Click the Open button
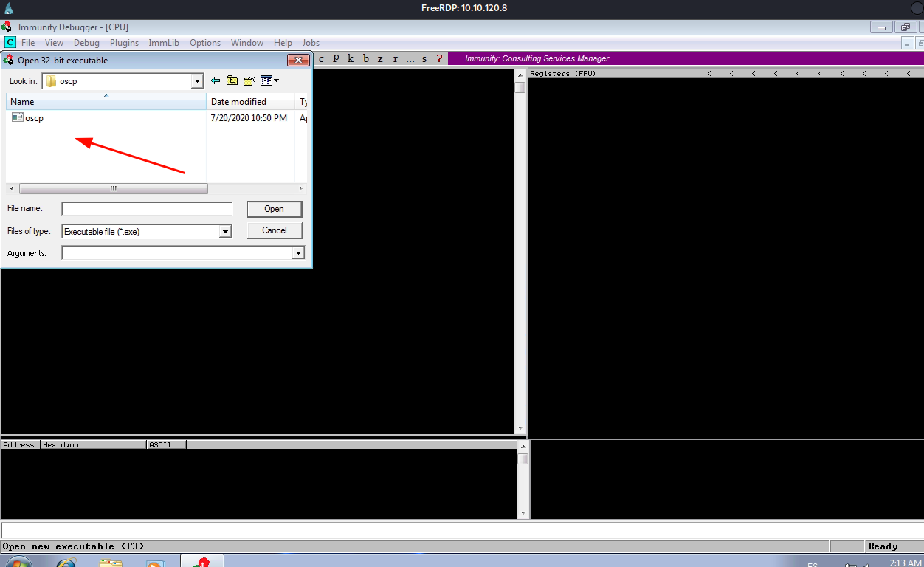 pyautogui.click(x=275, y=209)
